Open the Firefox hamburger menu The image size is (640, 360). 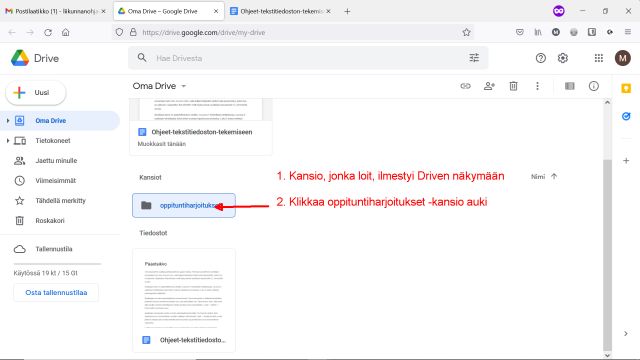click(x=628, y=32)
